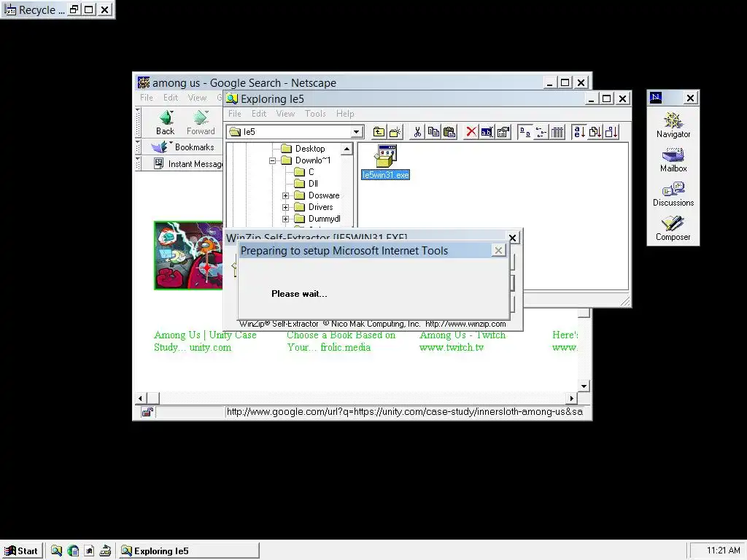Image resolution: width=747 pixels, height=560 pixels.
Task: Click Exploring Ie5 taskbar button
Action: tap(189, 551)
